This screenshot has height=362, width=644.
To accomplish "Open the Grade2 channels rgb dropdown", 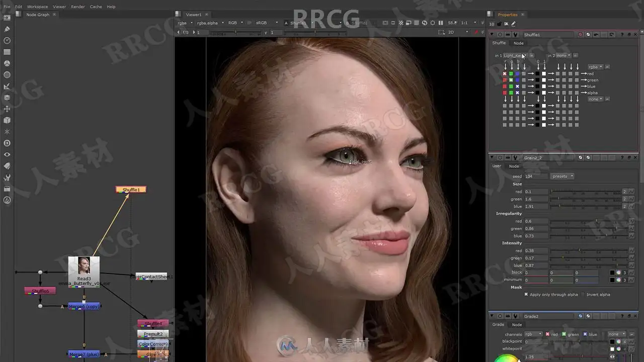I will point(534,334).
